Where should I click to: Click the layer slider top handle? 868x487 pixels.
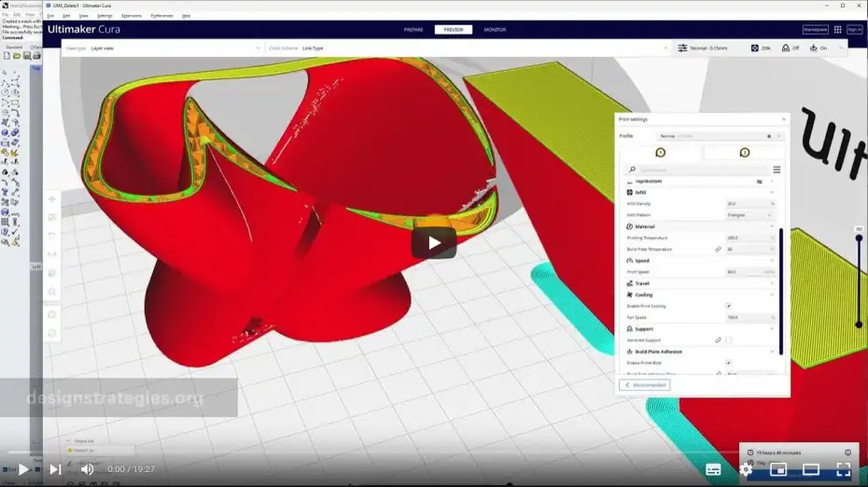coord(859,239)
